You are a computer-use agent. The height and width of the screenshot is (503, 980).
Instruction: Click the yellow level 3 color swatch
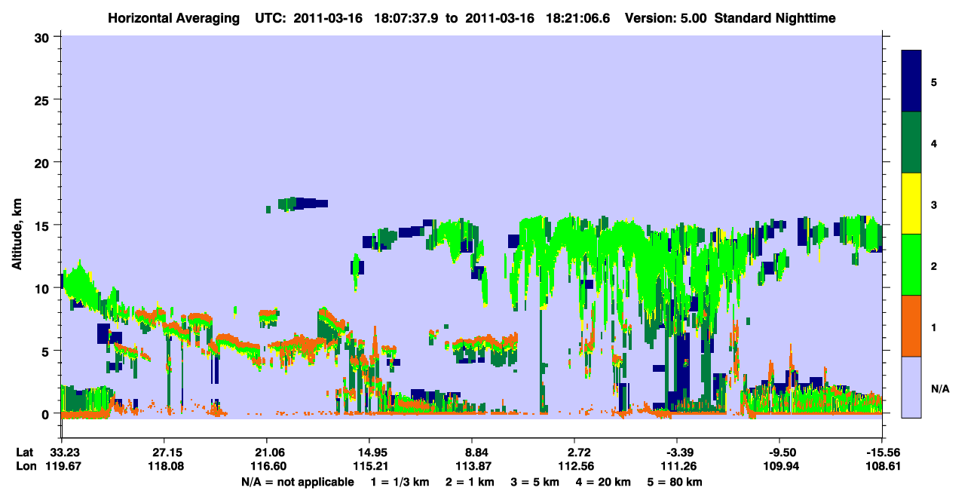[x=911, y=204]
